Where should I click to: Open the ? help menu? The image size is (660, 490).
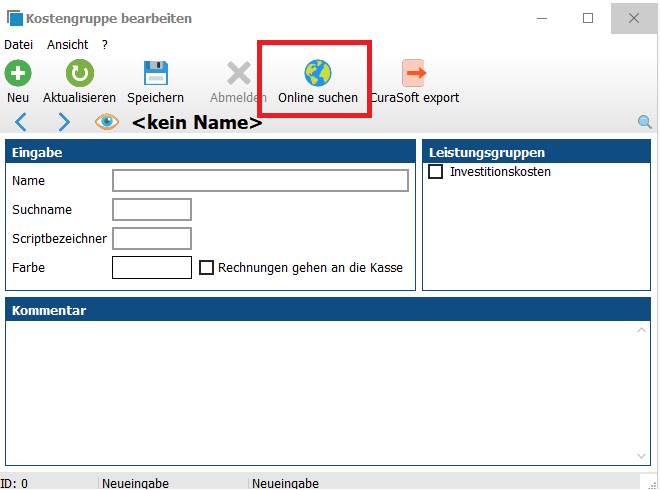(105, 45)
